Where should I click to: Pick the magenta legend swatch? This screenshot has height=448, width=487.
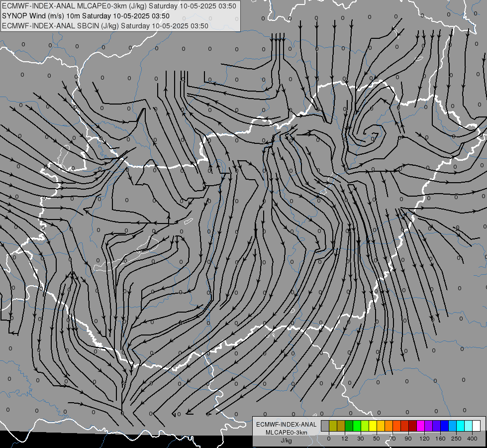[x=420, y=426]
